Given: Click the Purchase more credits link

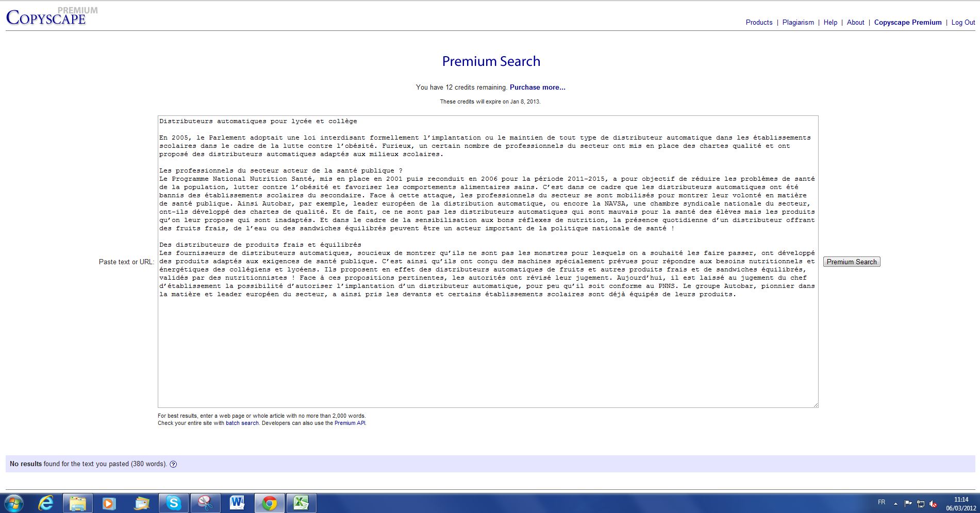Looking at the screenshot, I should click(x=537, y=88).
